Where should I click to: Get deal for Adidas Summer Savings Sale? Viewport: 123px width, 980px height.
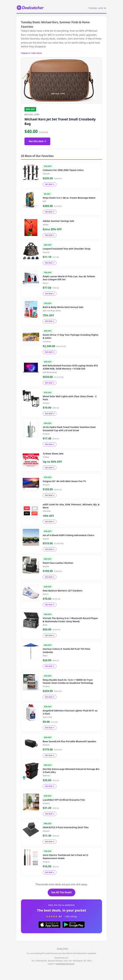49,235
